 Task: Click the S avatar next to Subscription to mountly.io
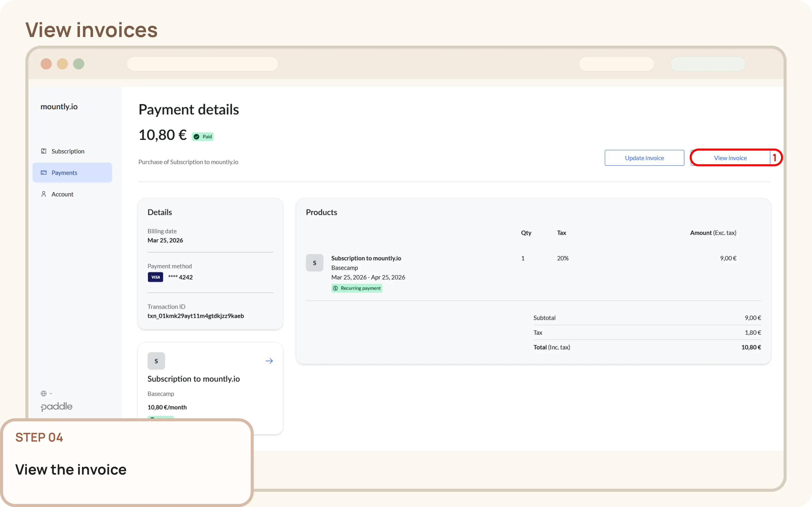click(315, 263)
